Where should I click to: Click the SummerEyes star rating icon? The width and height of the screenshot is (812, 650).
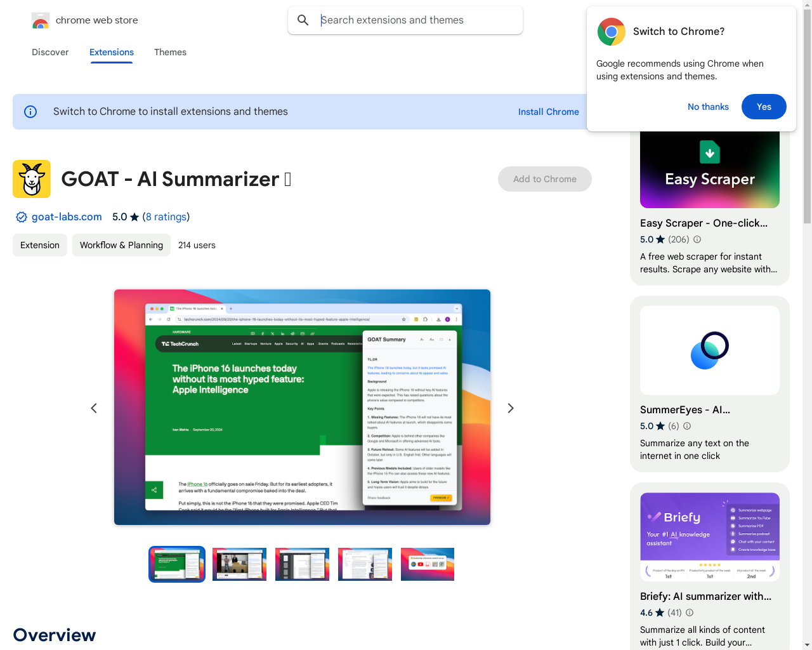pos(660,426)
